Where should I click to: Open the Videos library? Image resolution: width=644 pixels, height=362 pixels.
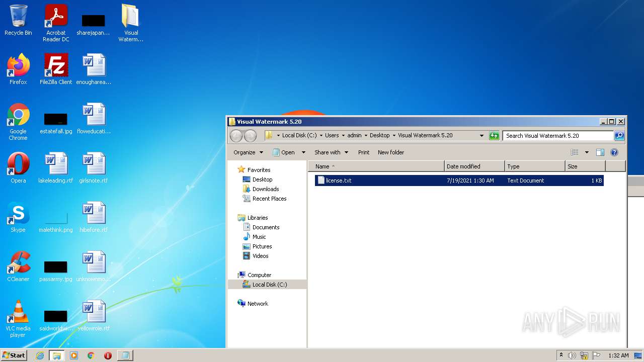pyautogui.click(x=260, y=256)
